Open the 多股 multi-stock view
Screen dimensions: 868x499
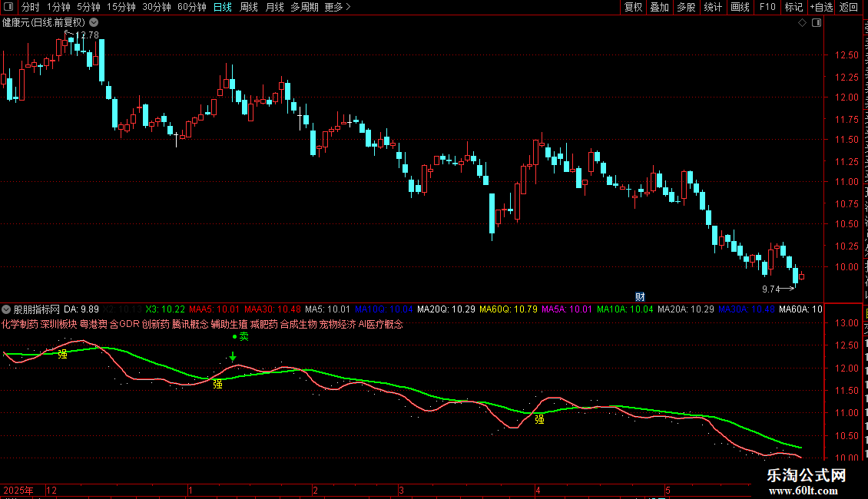pos(686,7)
